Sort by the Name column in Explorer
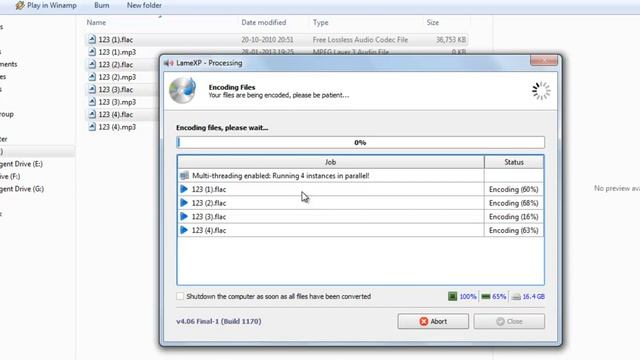Image resolution: width=640 pixels, height=360 pixels. (96, 22)
